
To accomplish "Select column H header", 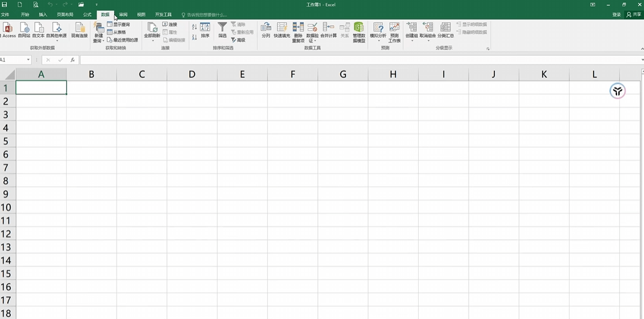I will click(x=393, y=74).
